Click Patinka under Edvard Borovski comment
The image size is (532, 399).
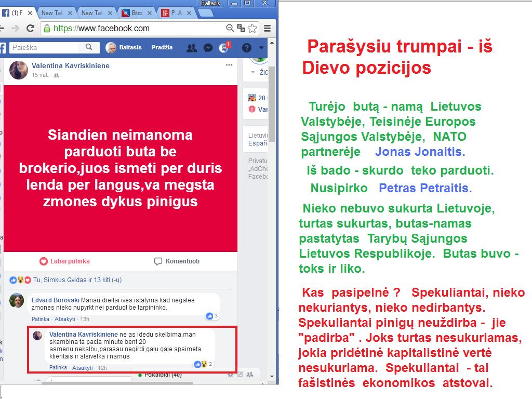41,320
